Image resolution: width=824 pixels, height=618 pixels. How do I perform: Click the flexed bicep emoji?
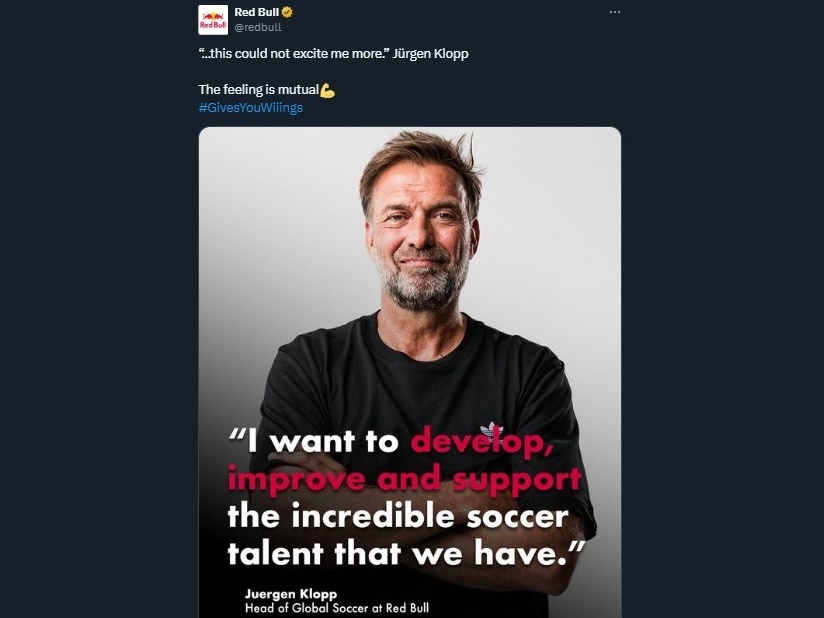point(327,91)
